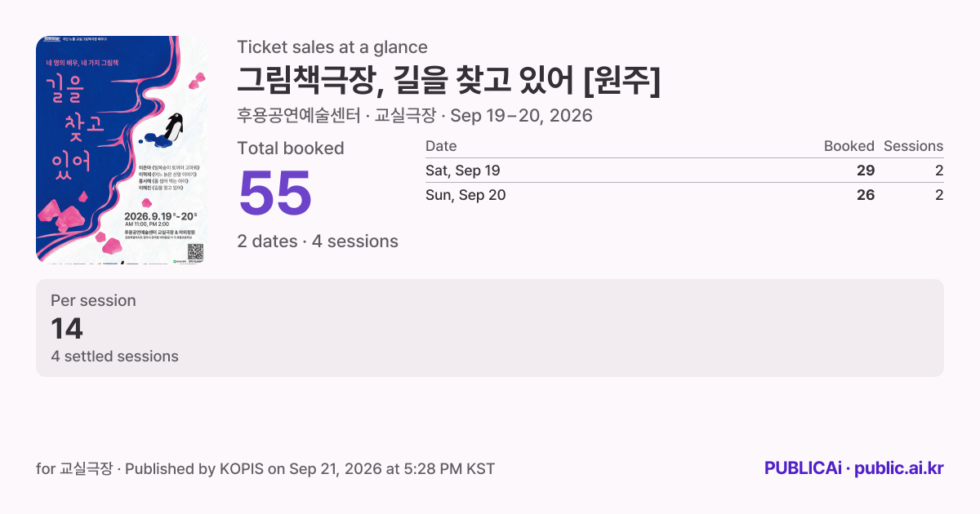Click the 2 dates · 4 sessions summary
Image resolution: width=980 pixels, height=514 pixels.
pos(318,241)
